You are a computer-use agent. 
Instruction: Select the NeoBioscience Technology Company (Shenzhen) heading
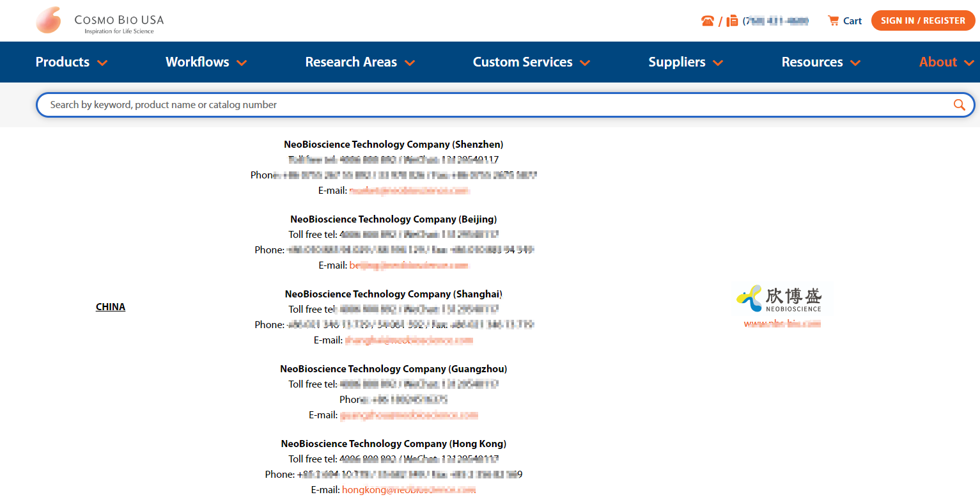[394, 145]
